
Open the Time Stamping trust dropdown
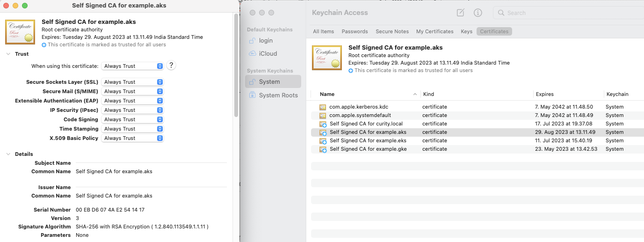tap(133, 129)
